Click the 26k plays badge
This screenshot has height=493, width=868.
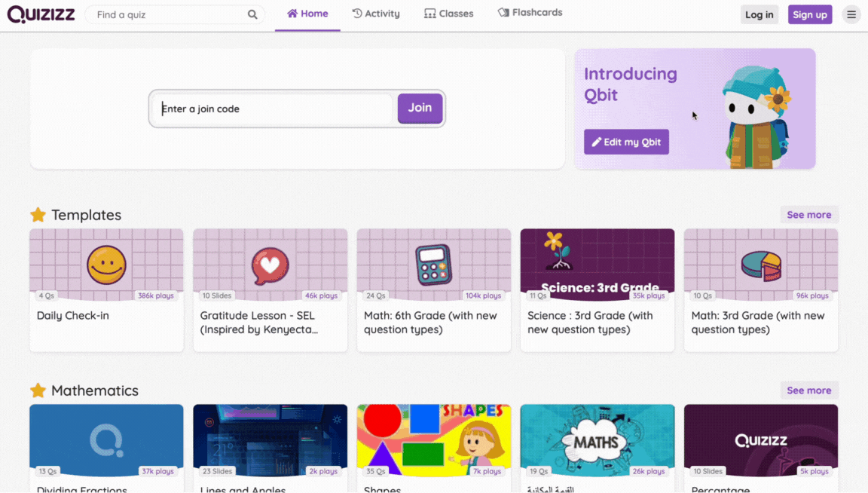click(648, 471)
